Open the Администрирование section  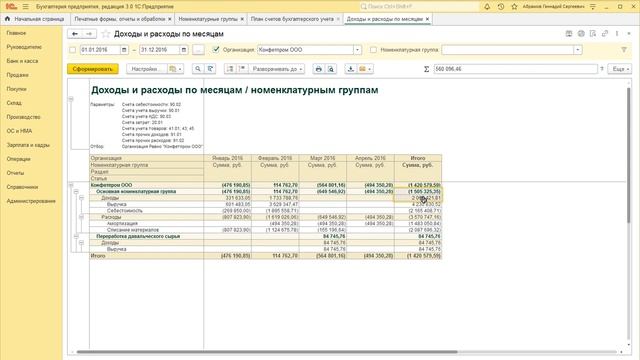pos(31,201)
